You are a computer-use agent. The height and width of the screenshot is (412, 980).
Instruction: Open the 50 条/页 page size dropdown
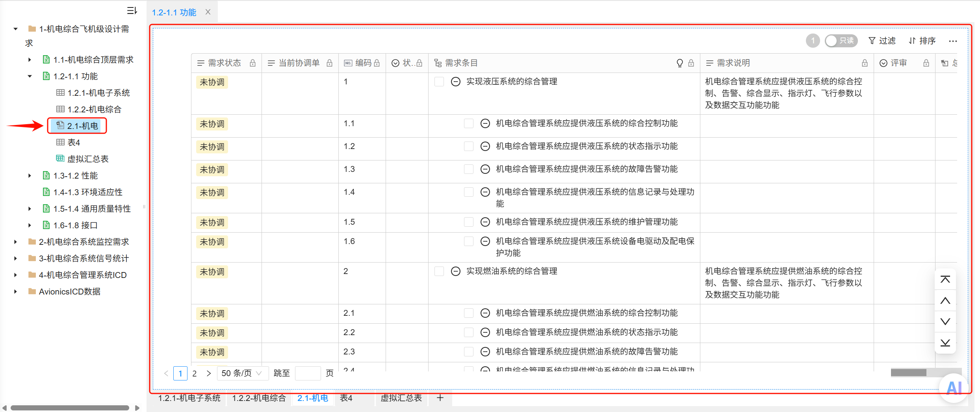[x=242, y=373]
